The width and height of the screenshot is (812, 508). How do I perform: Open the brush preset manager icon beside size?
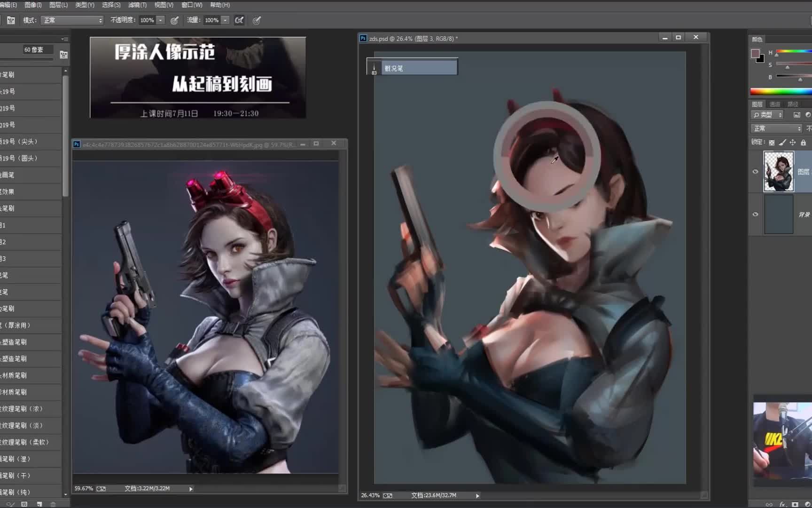(64, 55)
